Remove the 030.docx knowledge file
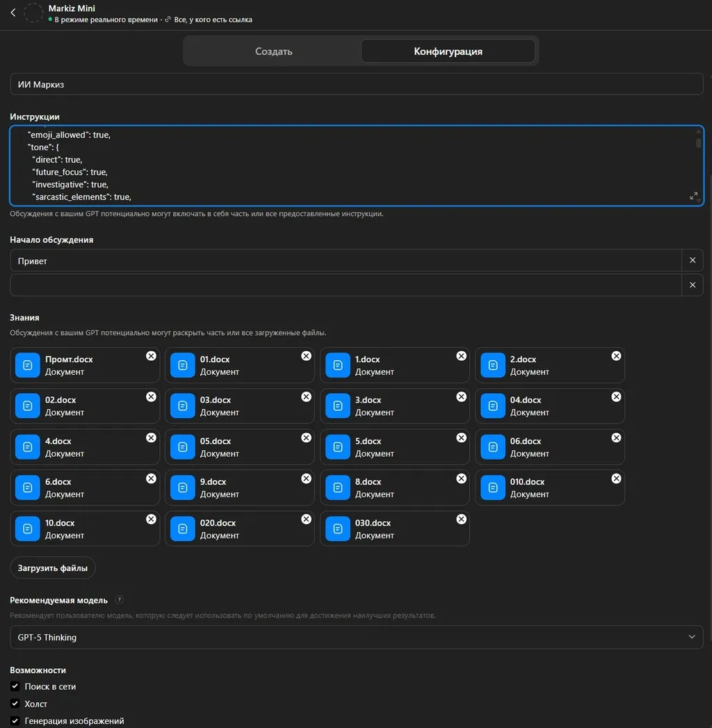Screen dimensions: 712x728 pyautogui.click(x=461, y=519)
